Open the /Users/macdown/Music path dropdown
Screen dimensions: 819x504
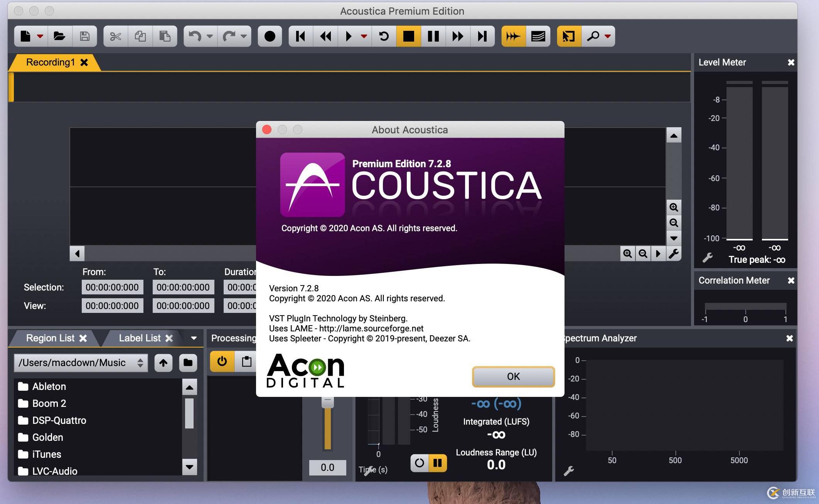[81, 363]
